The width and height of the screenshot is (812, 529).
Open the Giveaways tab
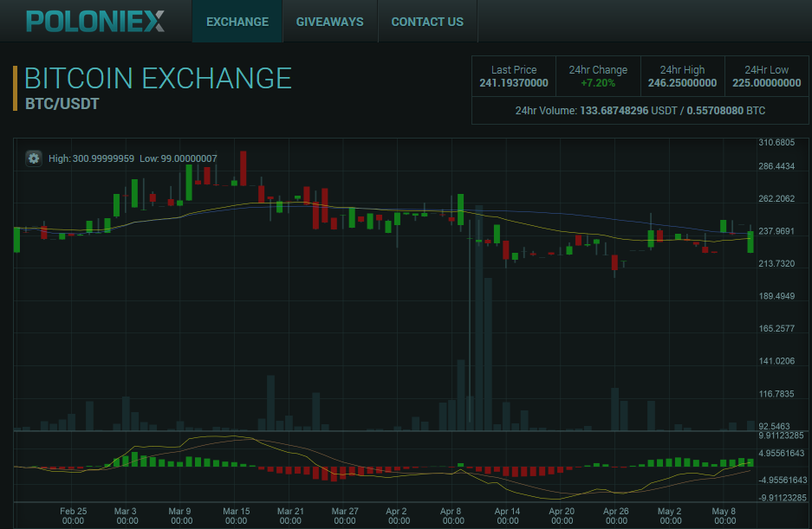pos(330,22)
